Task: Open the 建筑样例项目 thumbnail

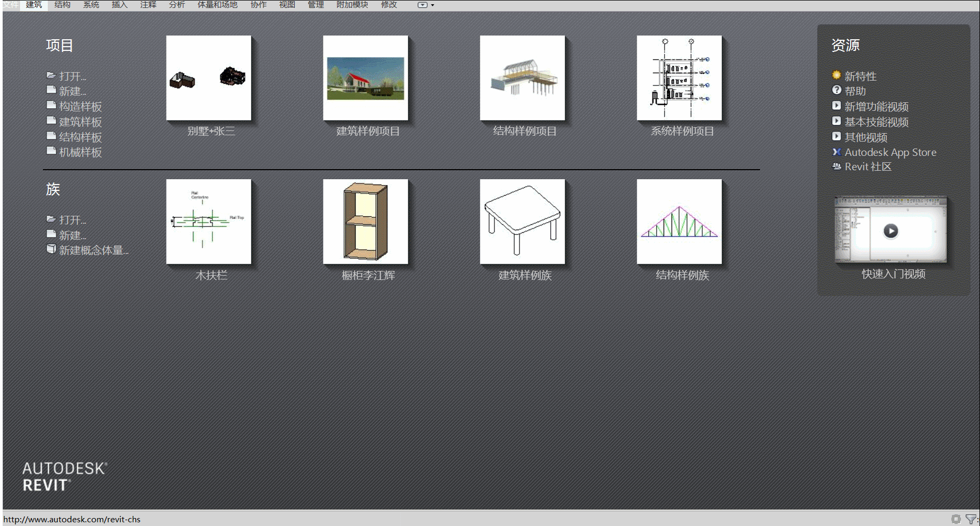Action: (366, 78)
